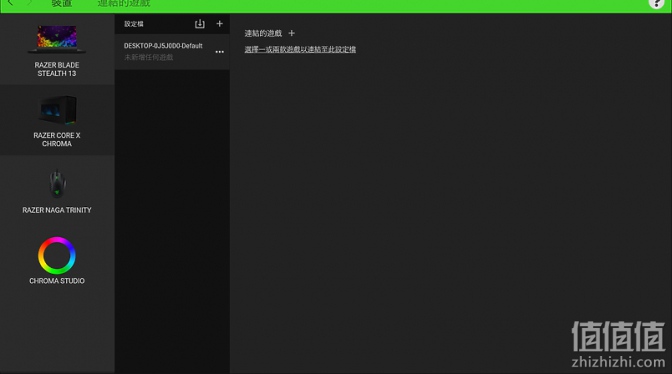The height and width of the screenshot is (374, 672).
Task: Add a linked game with the plus icon
Action: pos(291,33)
